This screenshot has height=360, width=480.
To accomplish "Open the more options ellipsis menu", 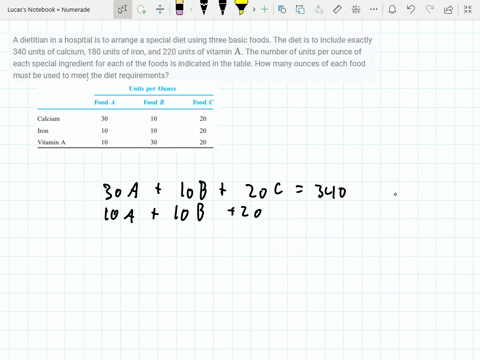I will (x=374, y=9).
